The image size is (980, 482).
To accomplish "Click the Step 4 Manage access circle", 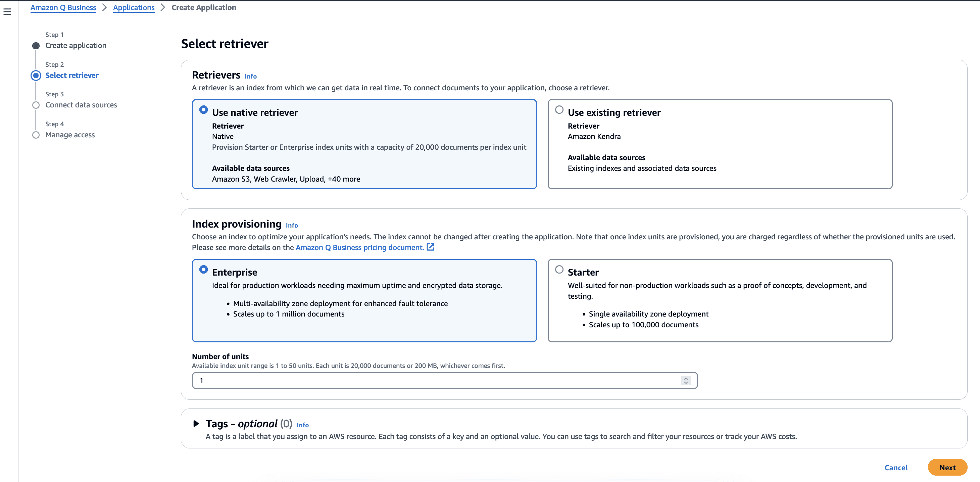I will (x=36, y=135).
